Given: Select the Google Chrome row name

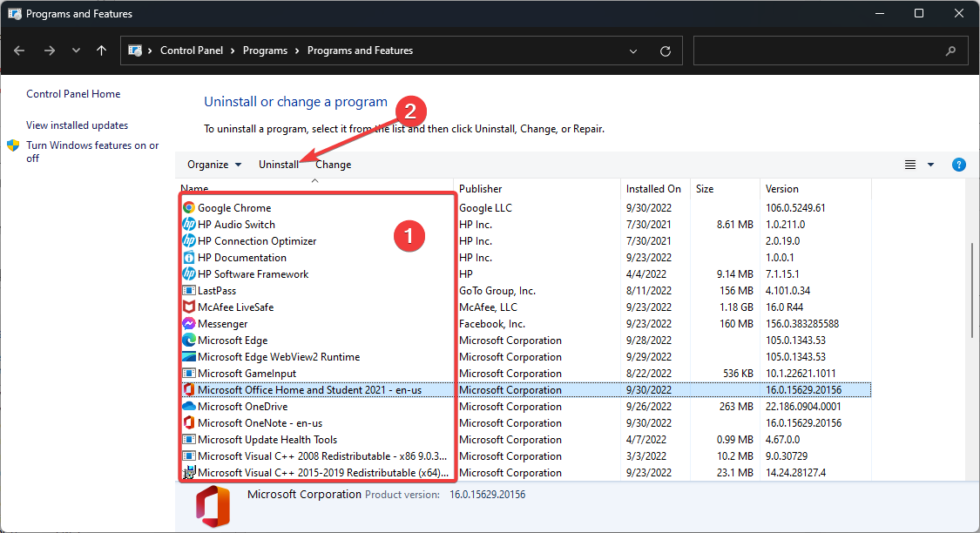Looking at the screenshot, I should click(234, 207).
